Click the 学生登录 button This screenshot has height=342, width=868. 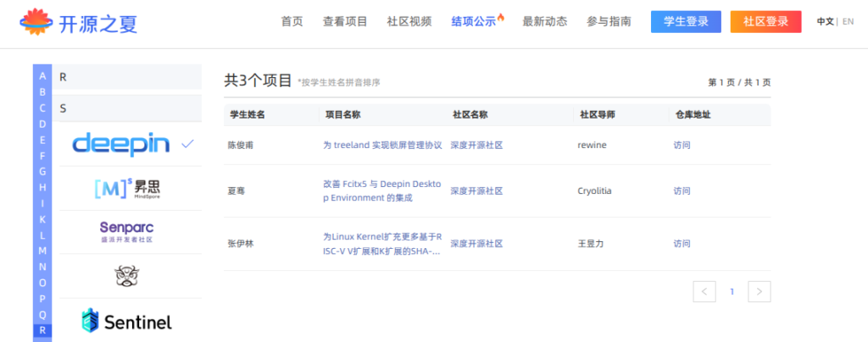686,22
